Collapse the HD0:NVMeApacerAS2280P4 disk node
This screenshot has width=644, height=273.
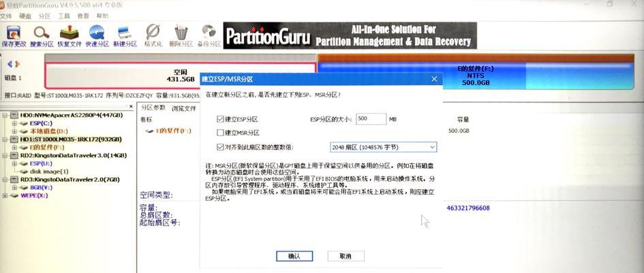[5, 115]
